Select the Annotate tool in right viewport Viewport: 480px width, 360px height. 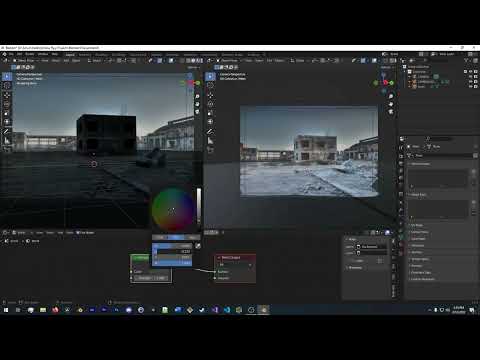point(210,132)
